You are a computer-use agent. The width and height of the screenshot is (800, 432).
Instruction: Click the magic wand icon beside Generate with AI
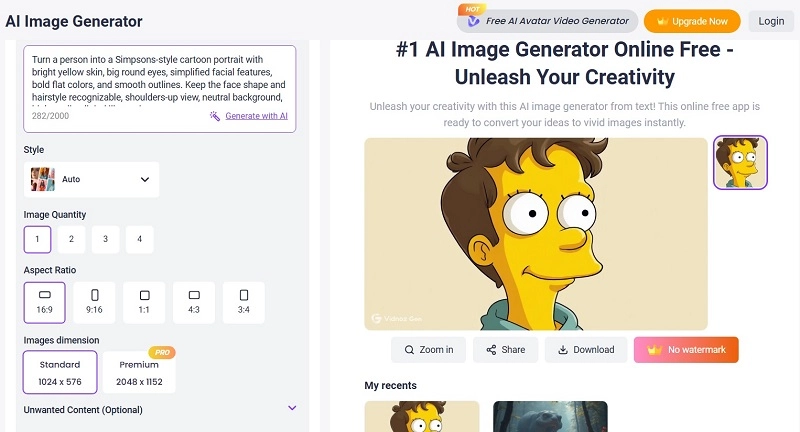pyautogui.click(x=215, y=116)
